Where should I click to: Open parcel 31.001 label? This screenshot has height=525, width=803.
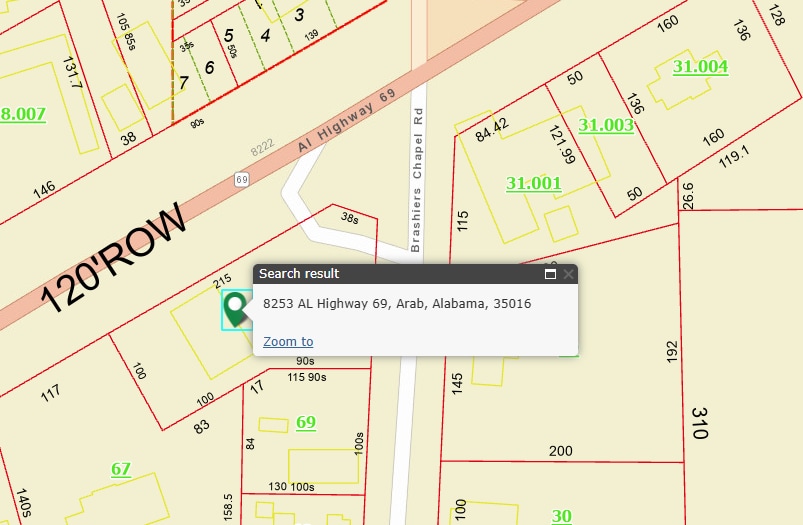tap(533, 183)
